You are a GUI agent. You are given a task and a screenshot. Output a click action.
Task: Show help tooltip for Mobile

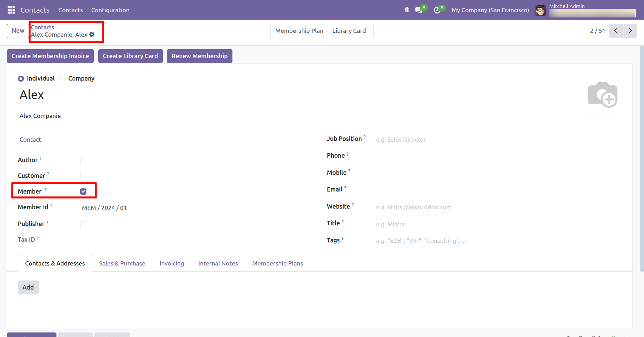[x=350, y=171]
